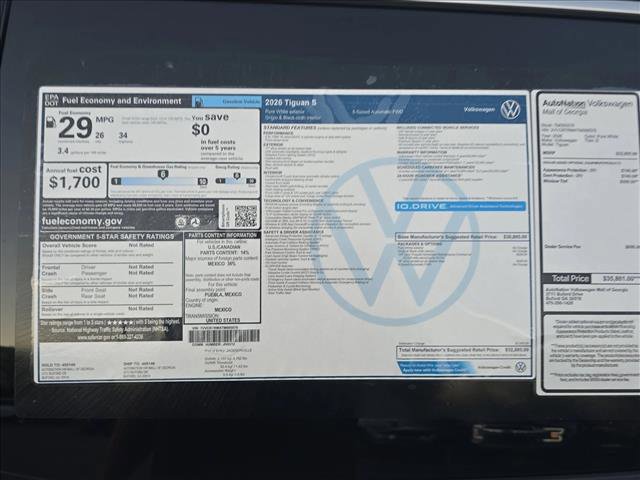Click the IQ.DRIVE blue banner
This screenshot has height=480, width=640.
pyautogui.click(x=460, y=207)
